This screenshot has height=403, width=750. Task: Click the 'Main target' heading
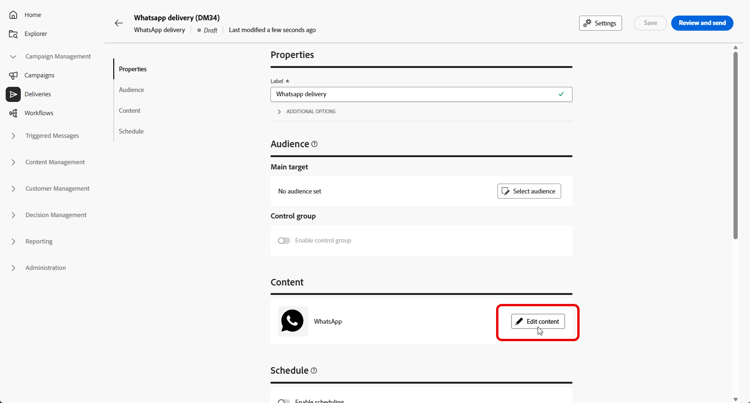(x=289, y=167)
